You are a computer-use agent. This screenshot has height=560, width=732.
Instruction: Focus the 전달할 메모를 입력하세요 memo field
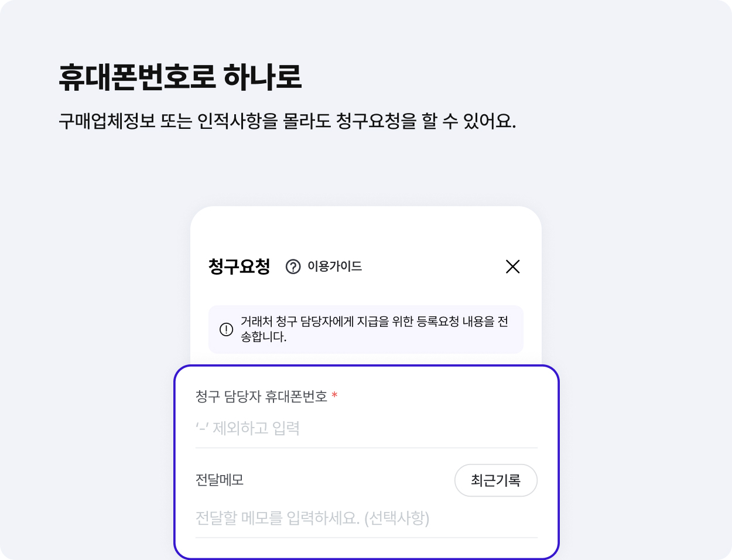pos(367,518)
